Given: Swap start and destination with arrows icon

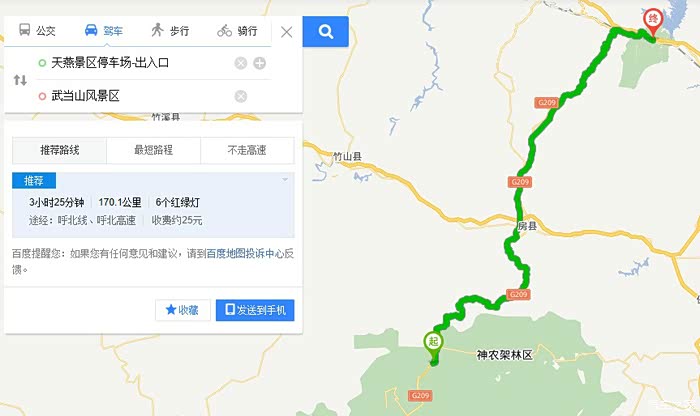Looking at the screenshot, I should (20, 80).
